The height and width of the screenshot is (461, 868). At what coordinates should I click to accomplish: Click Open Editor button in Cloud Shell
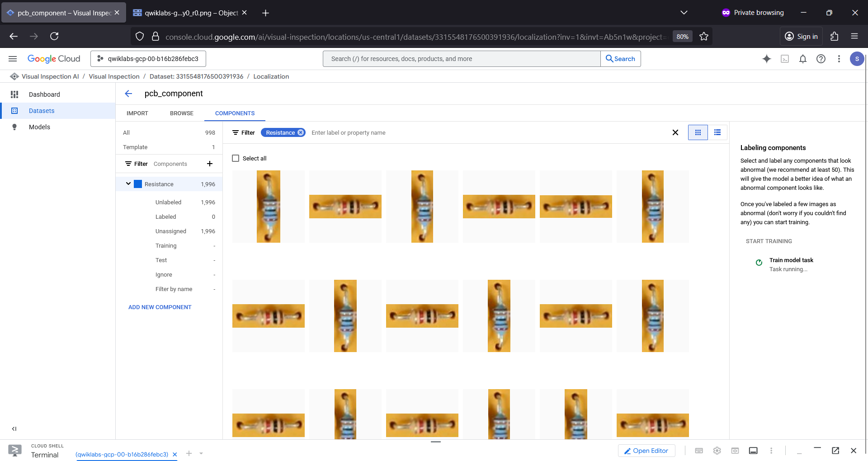click(x=646, y=451)
